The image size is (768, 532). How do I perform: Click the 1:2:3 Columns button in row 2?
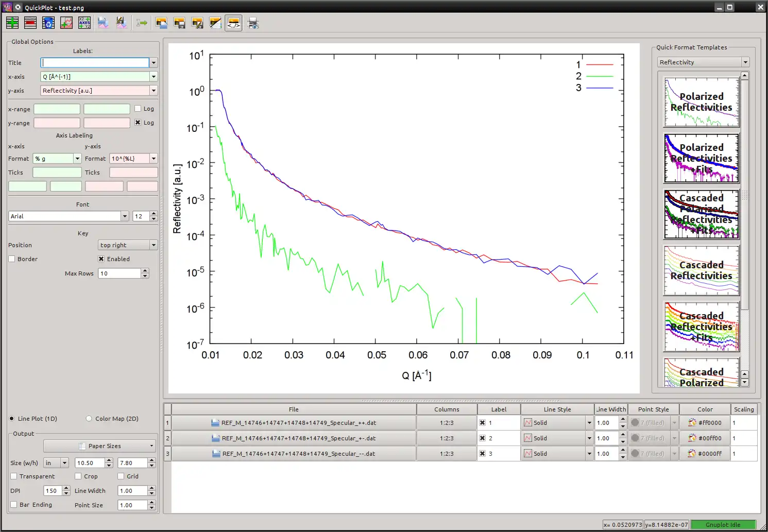click(447, 438)
